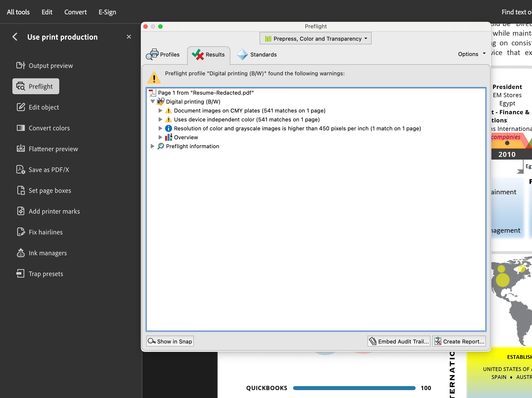Image resolution: width=532 pixels, height=398 pixels.
Task: Expand Uses device independent color warning
Action: point(160,119)
